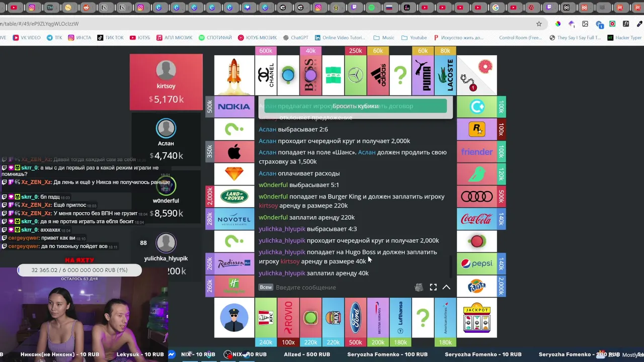Screen dimensions: 644x362
Task: Select the Lacoste property cell
Action: (x=445, y=75)
